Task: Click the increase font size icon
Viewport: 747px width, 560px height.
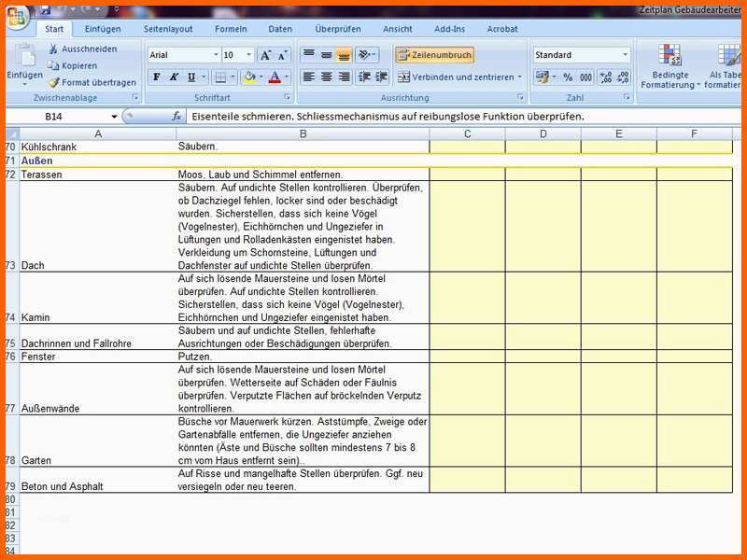Action: (x=265, y=55)
